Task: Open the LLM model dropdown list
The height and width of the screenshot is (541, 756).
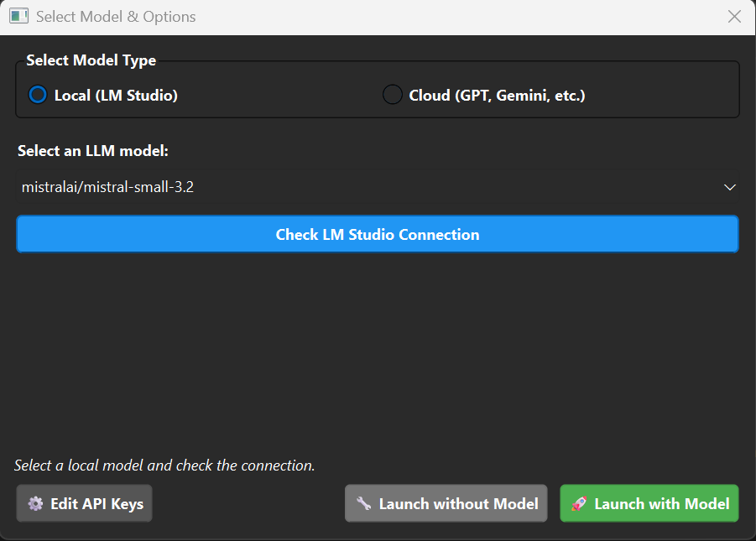Action: (x=377, y=187)
